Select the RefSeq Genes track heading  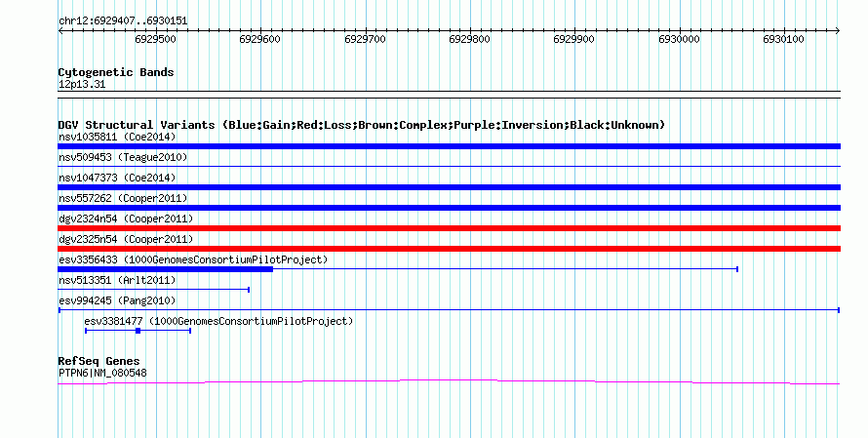pos(99,361)
